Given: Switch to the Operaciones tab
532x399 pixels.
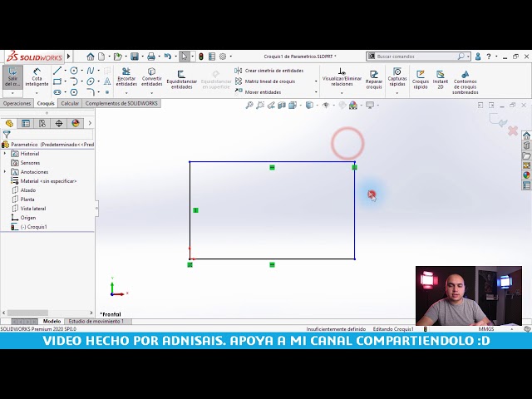Looking at the screenshot, I should (17, 103).
